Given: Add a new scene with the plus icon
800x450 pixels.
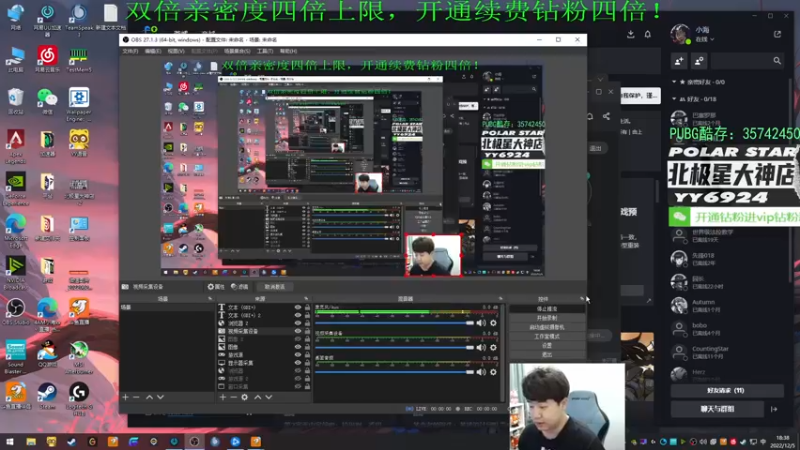Looking at the screenshot, I should coord(126,397).
